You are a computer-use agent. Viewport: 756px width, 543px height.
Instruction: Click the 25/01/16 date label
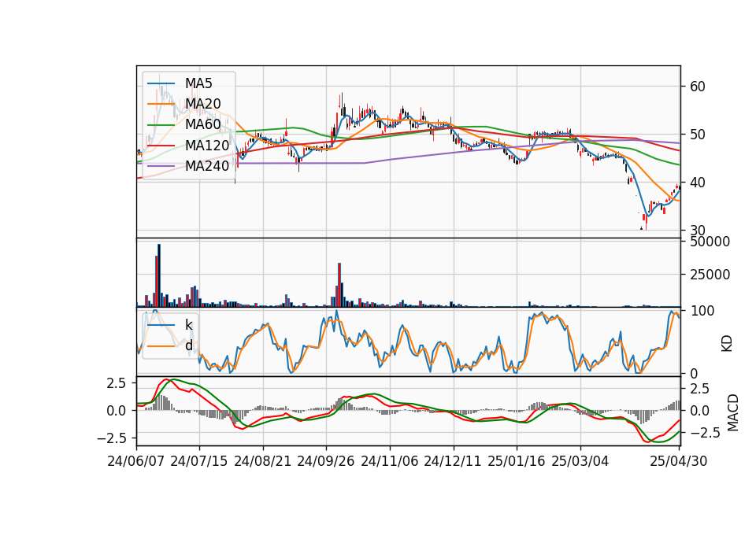click(x=517, y=461)
